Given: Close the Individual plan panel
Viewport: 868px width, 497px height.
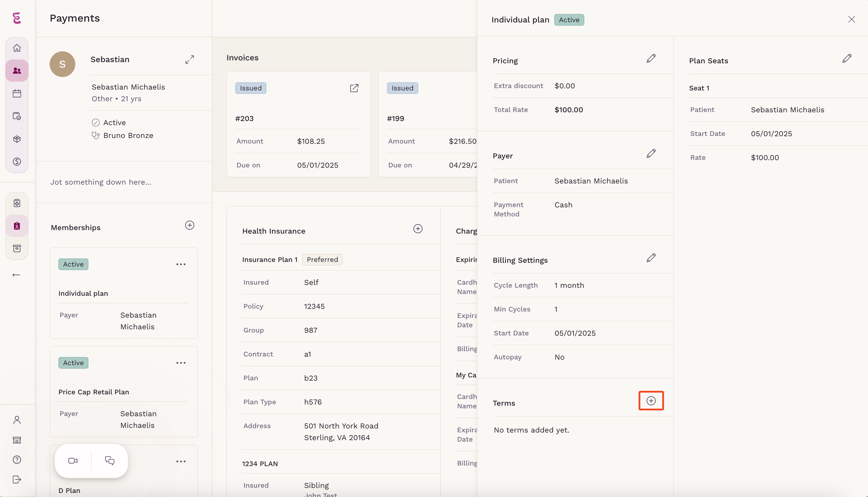Looking at the screenshot, I should [x=851, y=20].
